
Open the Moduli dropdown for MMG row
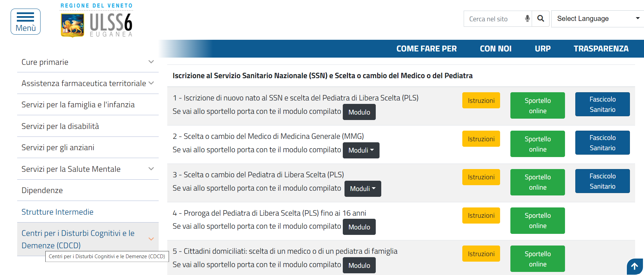click(361, 150)
